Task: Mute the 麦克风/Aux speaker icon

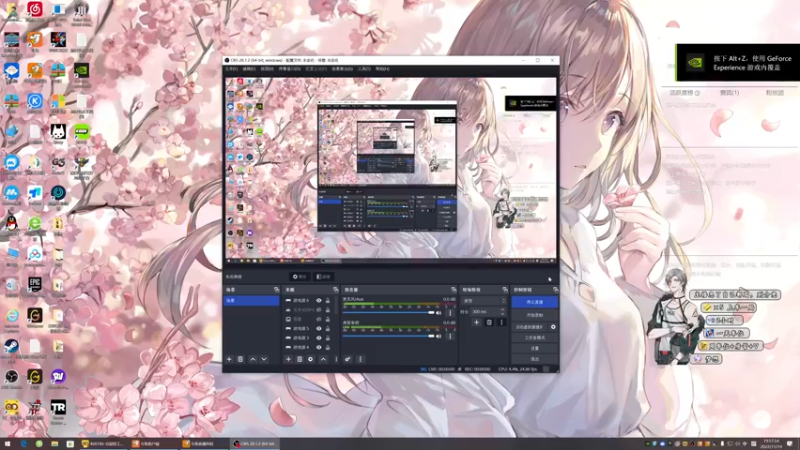Action: click(439, 313)
